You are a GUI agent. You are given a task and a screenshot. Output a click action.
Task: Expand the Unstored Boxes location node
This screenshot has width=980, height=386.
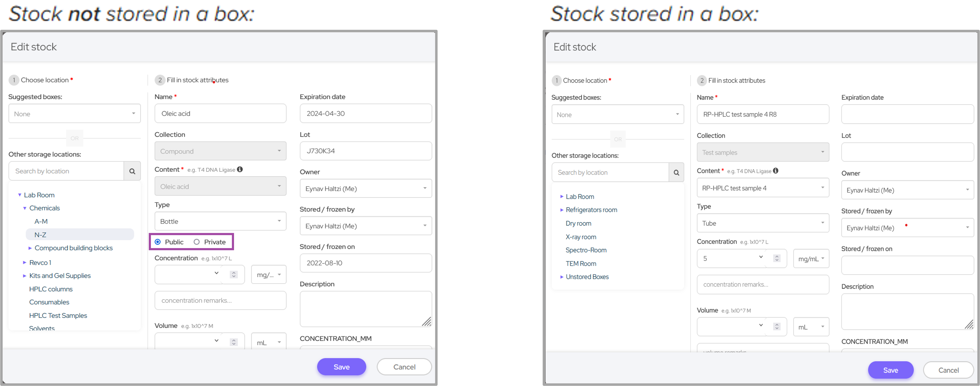[x=562, y=277]
